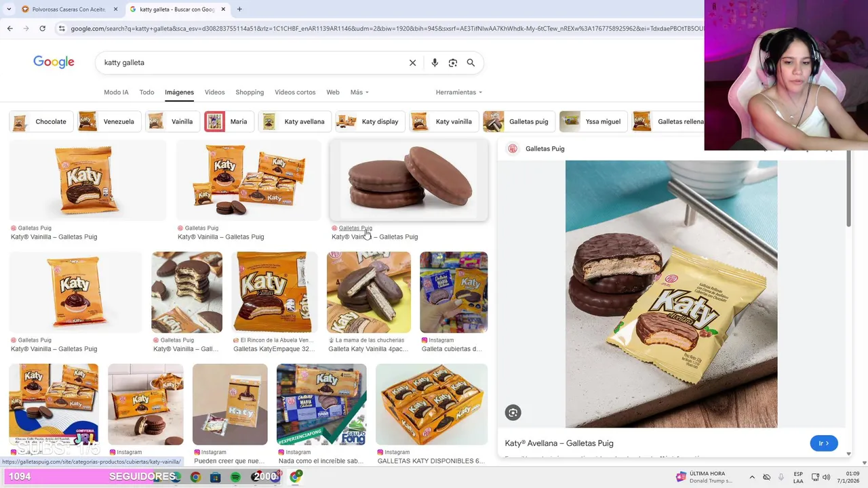Image resolution: width=868 pixels, height=488 pixels.
Task: Click the browser back arrow
Action: (x=9, y=28)
